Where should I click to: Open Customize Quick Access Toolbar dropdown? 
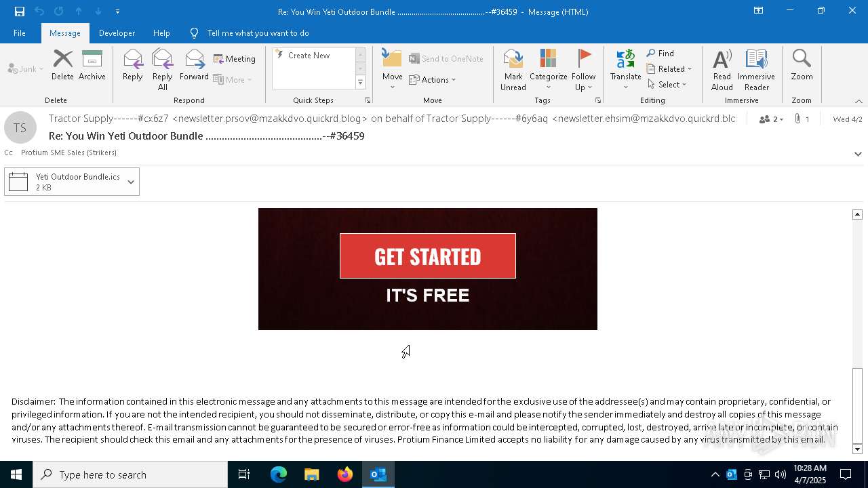tap(117, 12)
